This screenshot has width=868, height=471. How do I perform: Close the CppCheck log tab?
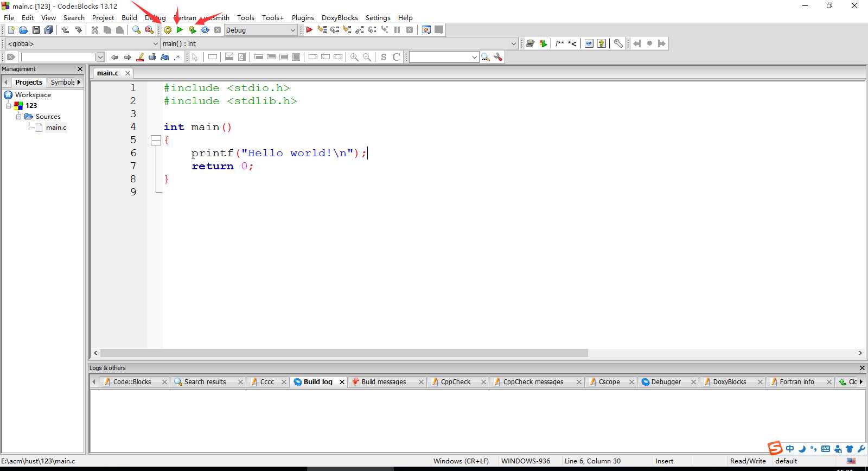tap(483, 382)
